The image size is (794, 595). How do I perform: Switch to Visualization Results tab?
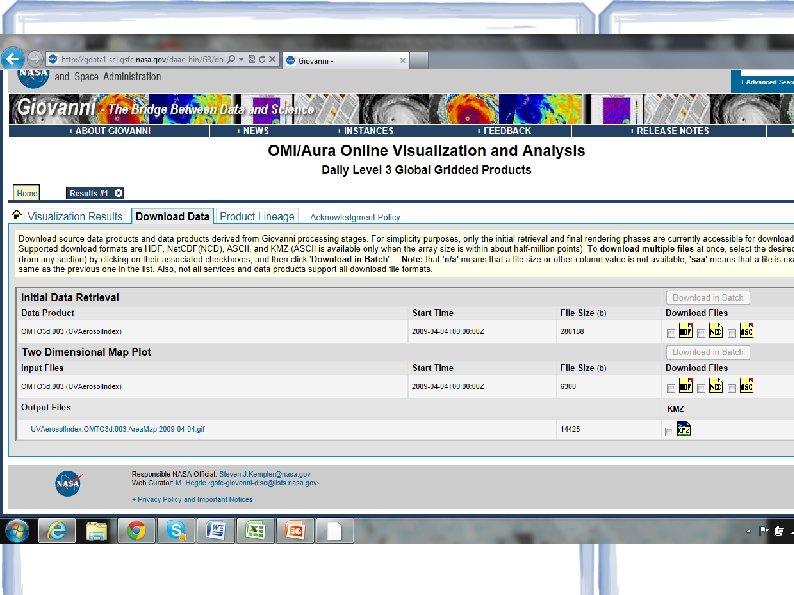tap(75, 216)
